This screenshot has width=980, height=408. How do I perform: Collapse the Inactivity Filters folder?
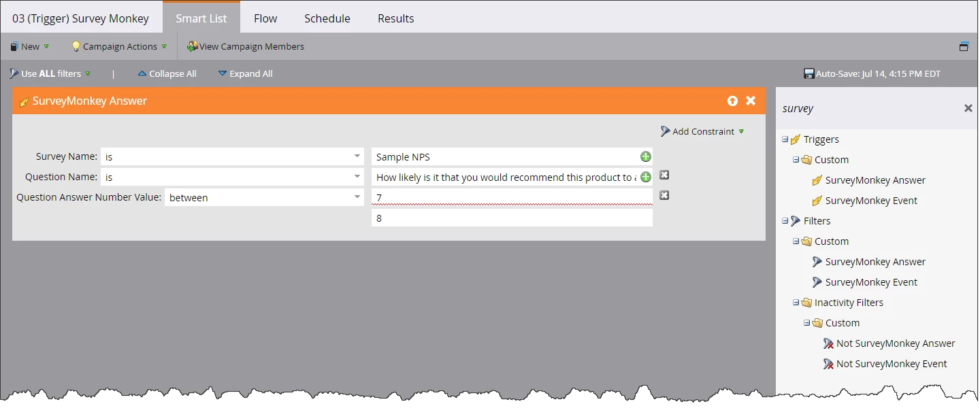pyautogui.click(x=796, y=303)
